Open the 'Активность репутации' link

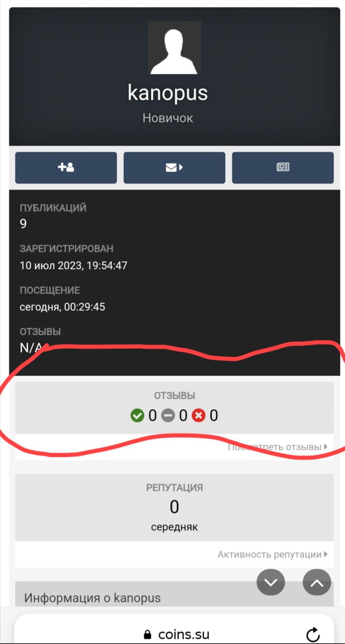point(273,554)
